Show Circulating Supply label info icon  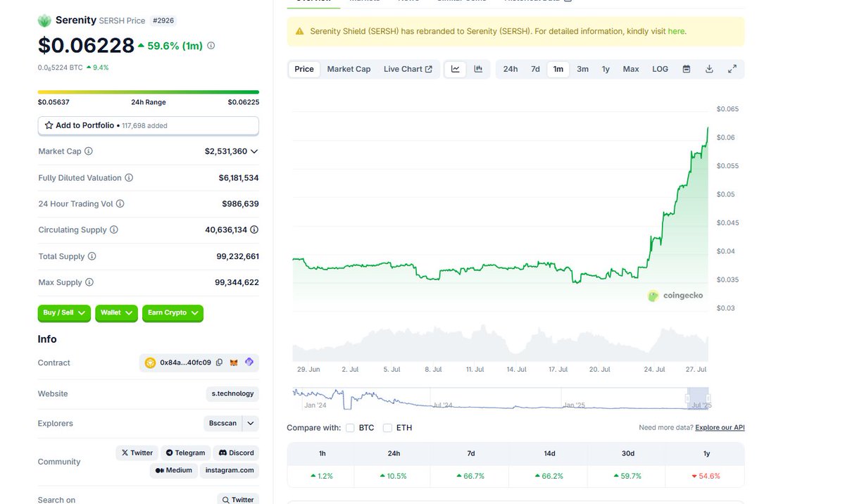pos(114,230)
